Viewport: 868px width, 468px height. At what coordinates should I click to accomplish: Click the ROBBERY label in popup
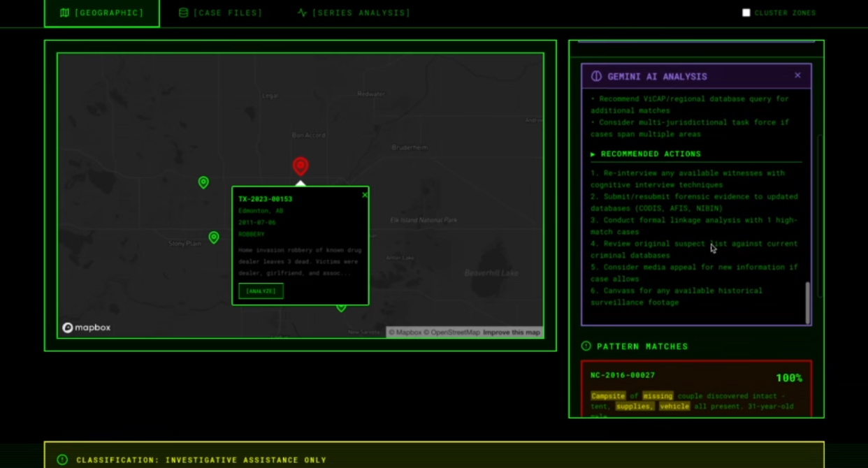click(252, 234)
